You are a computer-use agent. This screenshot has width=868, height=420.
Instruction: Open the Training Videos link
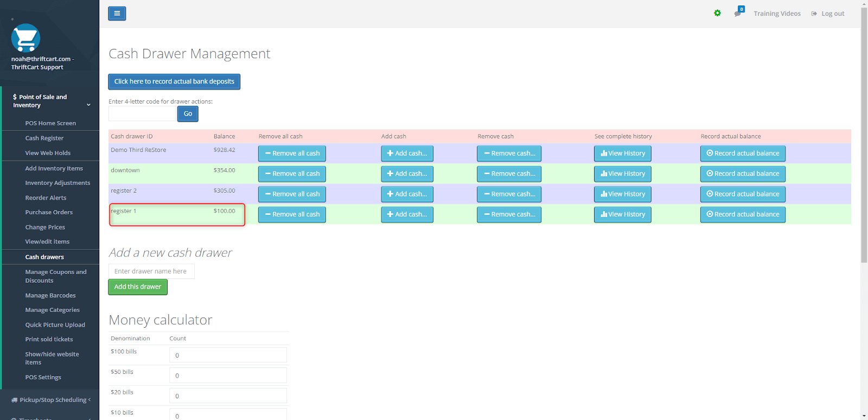click(x=777, y=14)
